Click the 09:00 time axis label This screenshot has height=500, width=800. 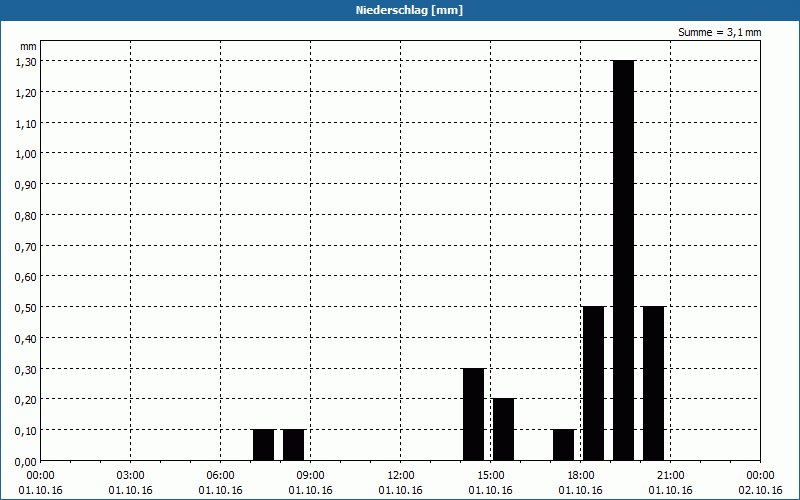311,476
